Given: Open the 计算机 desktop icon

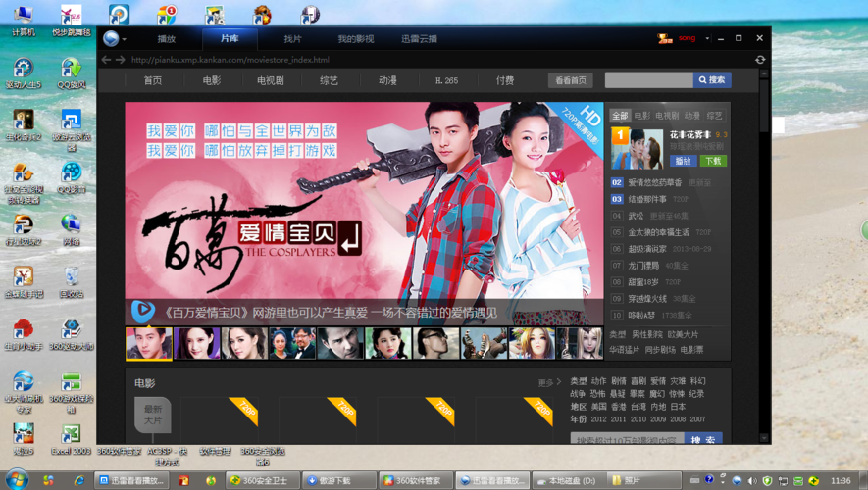Looking at the screenshot, I should pos(23,21).
